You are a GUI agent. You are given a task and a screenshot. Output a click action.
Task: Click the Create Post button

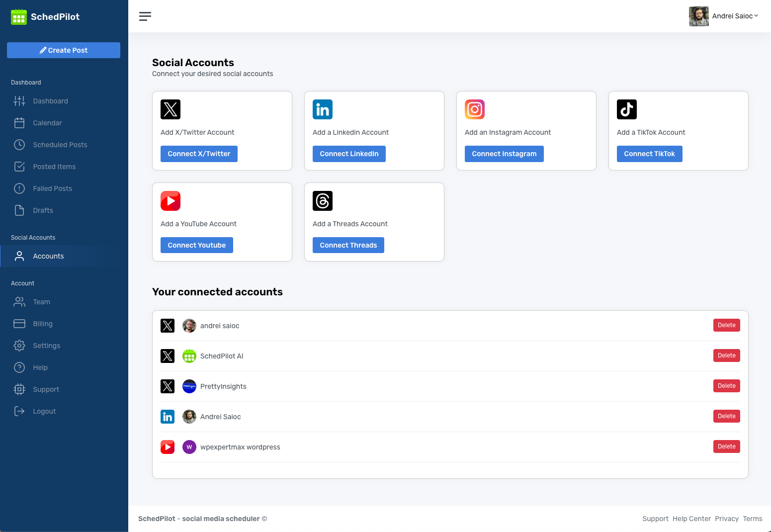pos(64,50)
